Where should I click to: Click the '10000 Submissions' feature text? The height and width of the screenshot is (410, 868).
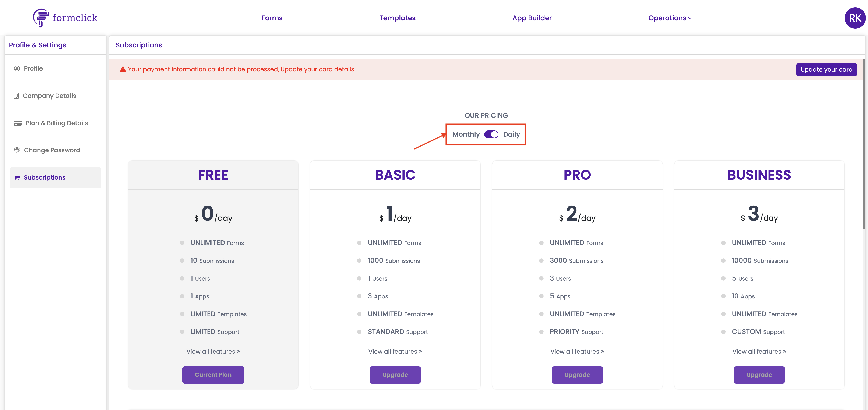(x=760, y=260)
